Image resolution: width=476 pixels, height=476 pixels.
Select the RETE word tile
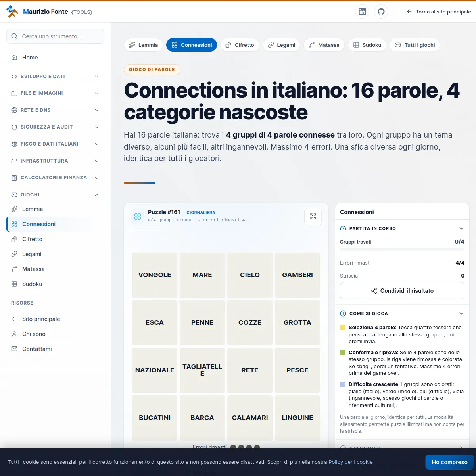coord(250,370)
